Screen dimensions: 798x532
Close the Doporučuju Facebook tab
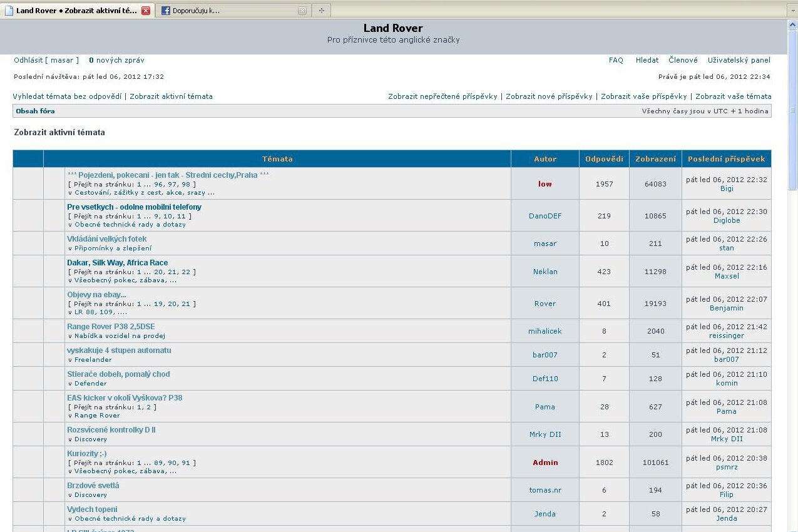tap(302, 11)
